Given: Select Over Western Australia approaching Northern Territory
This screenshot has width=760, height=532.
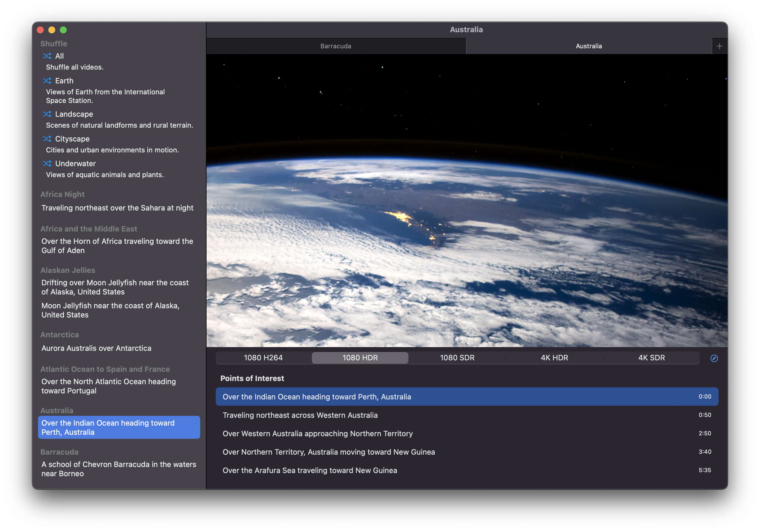Looking at the screenshot, I should [x=318, y=433].
